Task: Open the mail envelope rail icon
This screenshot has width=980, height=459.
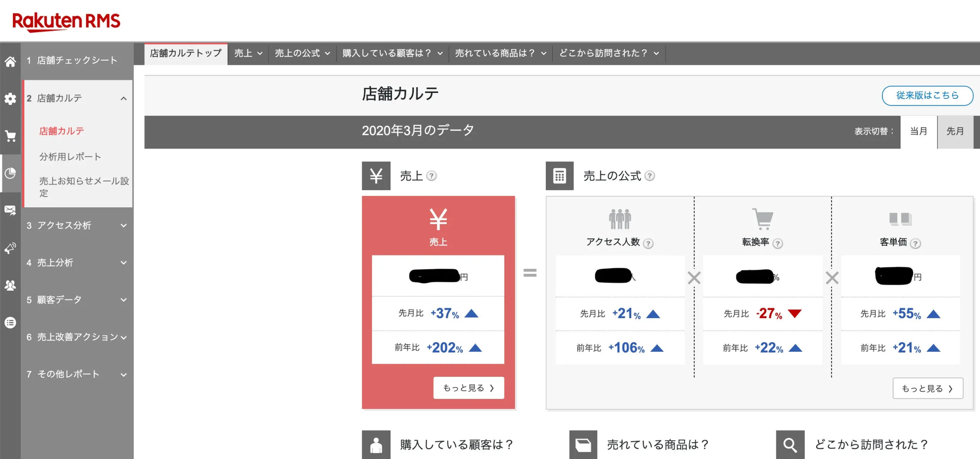Action: click(10, 210)
